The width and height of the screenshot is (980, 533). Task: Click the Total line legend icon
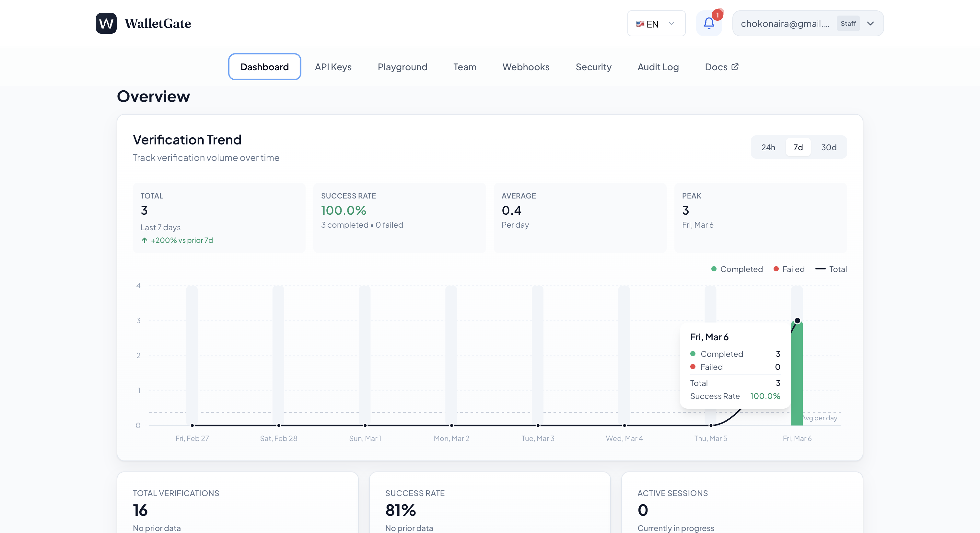[820, 269]
